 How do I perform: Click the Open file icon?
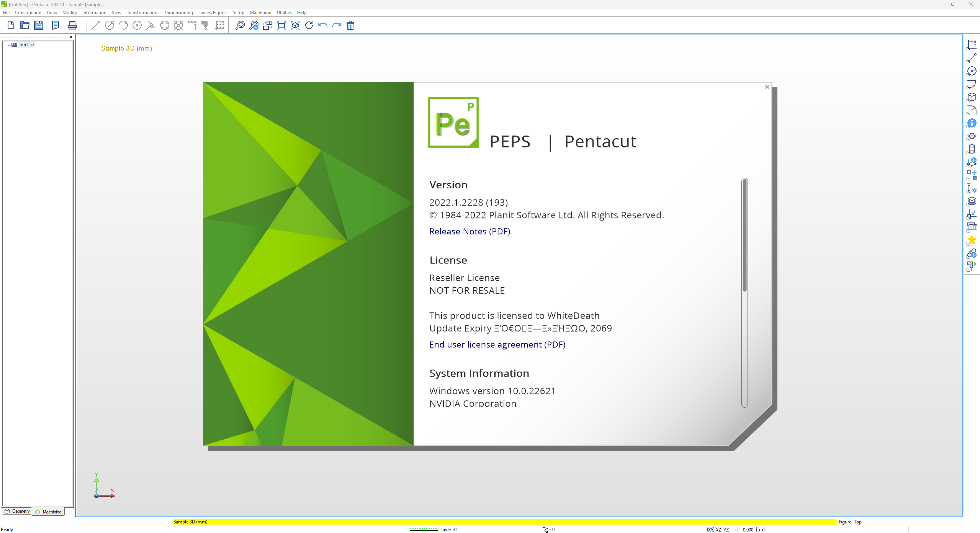pyautogui.click(x=25, y=25)
